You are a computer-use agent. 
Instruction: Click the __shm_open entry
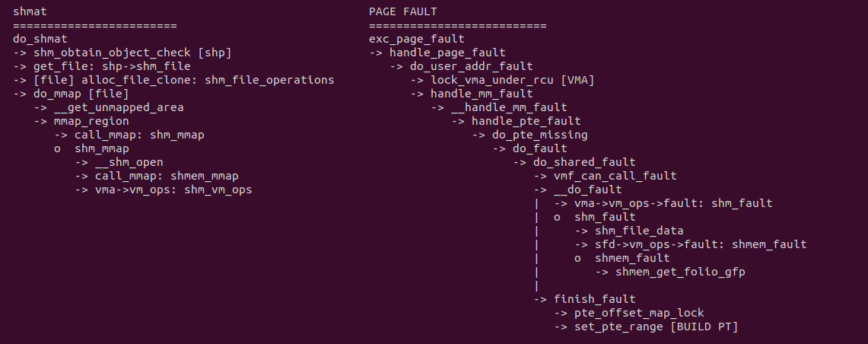pos(129,162)
